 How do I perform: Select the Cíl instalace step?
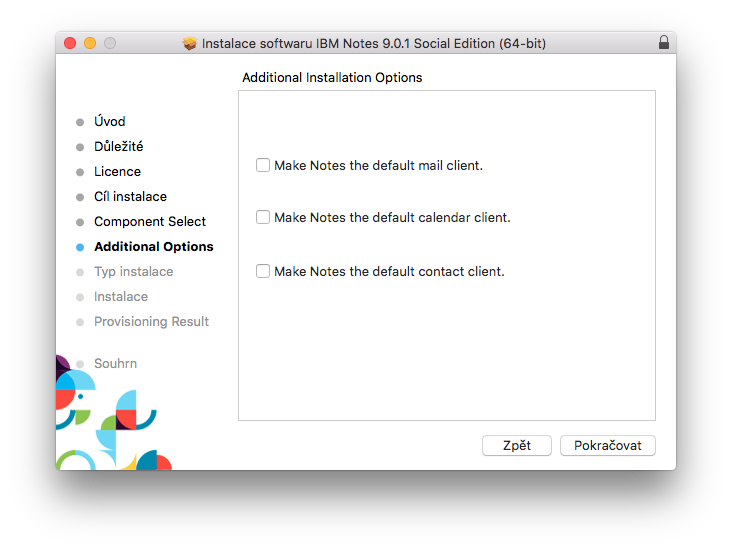[x=130, y=197]
